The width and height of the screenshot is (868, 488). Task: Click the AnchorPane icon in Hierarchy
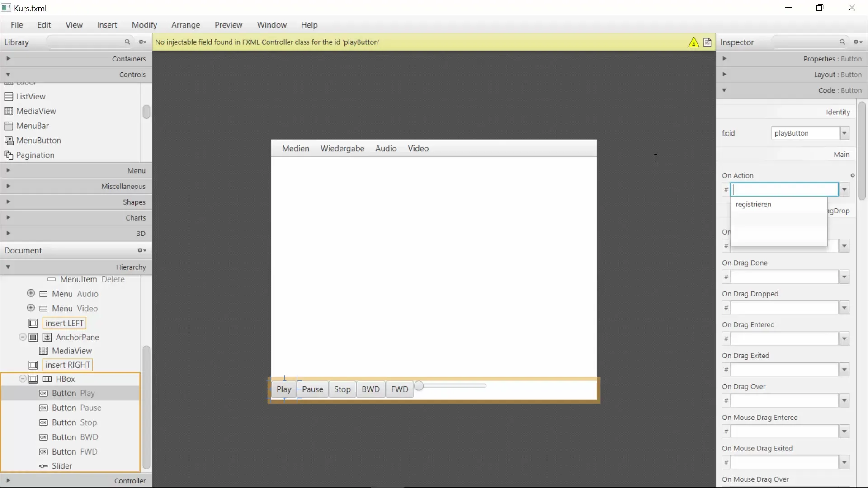47,338
